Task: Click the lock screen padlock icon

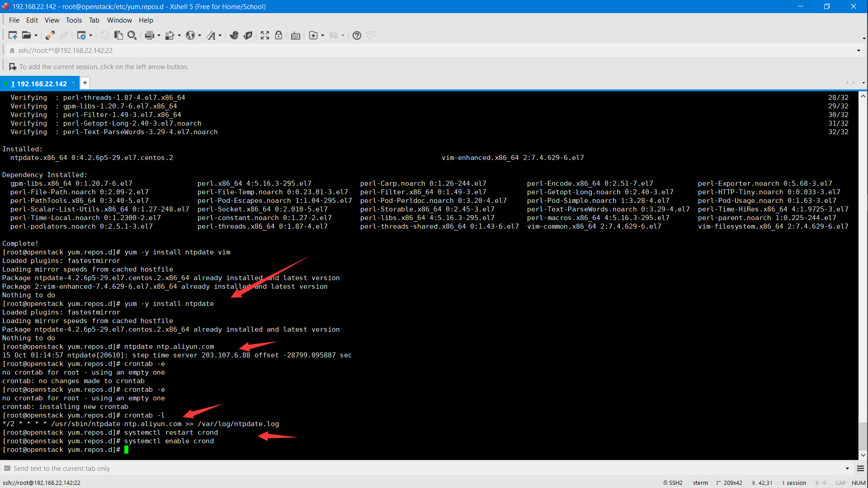Action: pyautogui.click(x=278, y=35)
